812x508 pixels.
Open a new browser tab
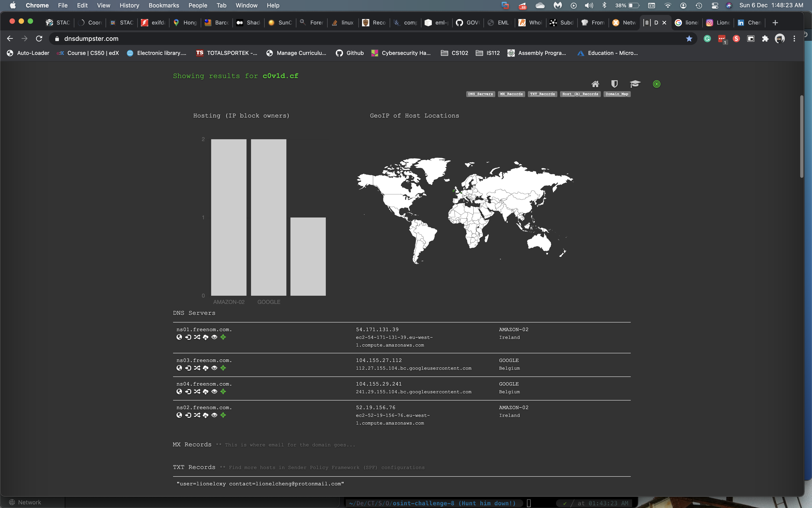pyautogui.click(x=775, y=22)
